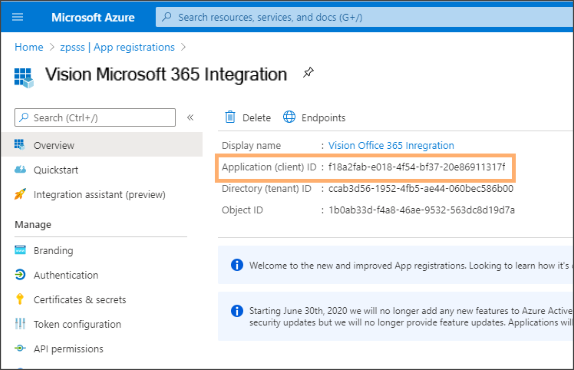Open the Overview menu item
574x370 pixels.
102,145
